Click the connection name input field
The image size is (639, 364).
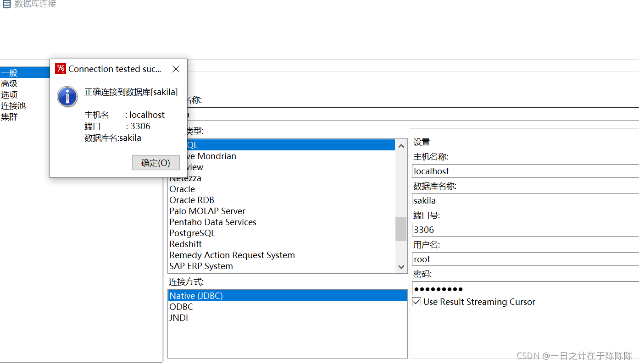(413, 114)
